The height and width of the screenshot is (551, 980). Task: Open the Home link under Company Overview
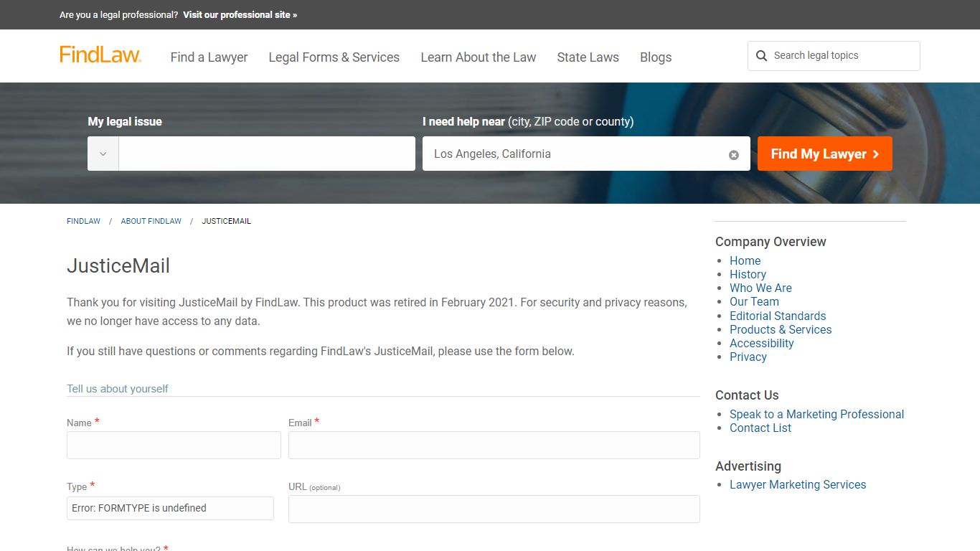pyautogui.click(x=745, y=260)
